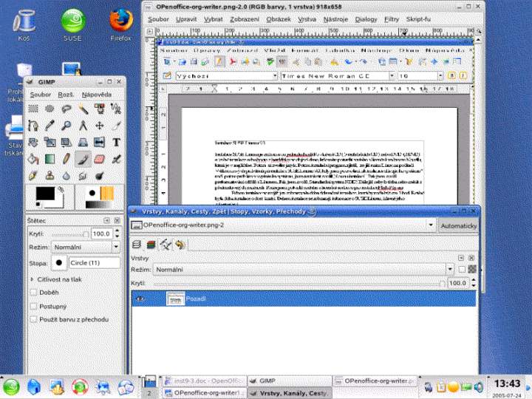Select the Blur/Sharpen droplet tool

pyautogui.click(x=66, y=176)
